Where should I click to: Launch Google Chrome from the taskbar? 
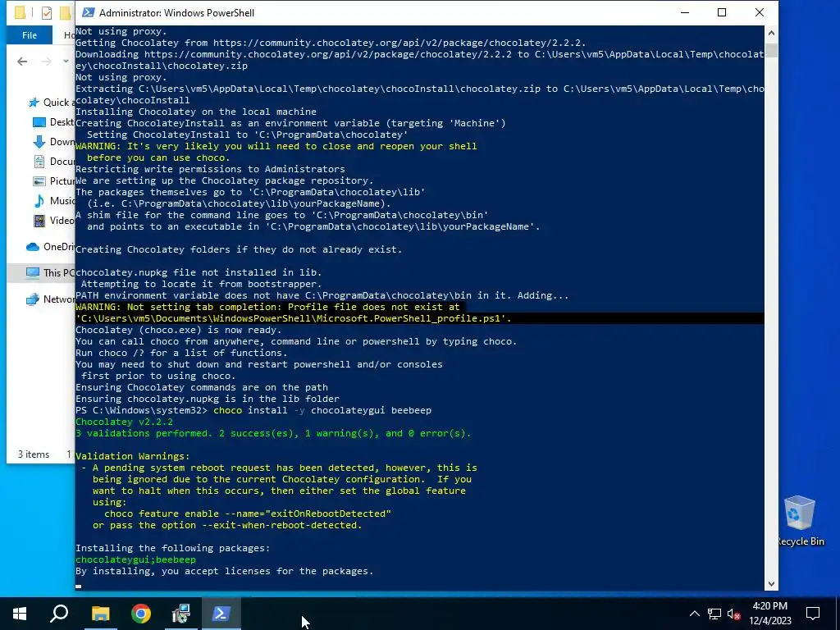[141, 614]
